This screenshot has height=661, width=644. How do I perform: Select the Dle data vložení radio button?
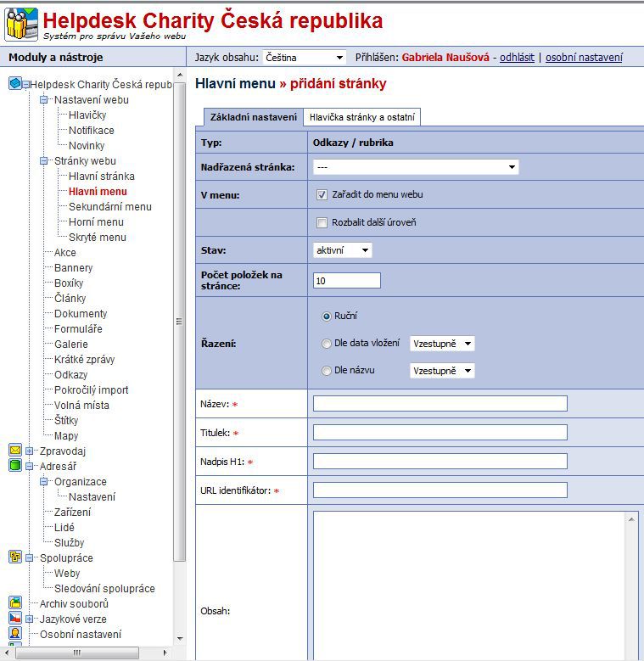tap(326, 344)
